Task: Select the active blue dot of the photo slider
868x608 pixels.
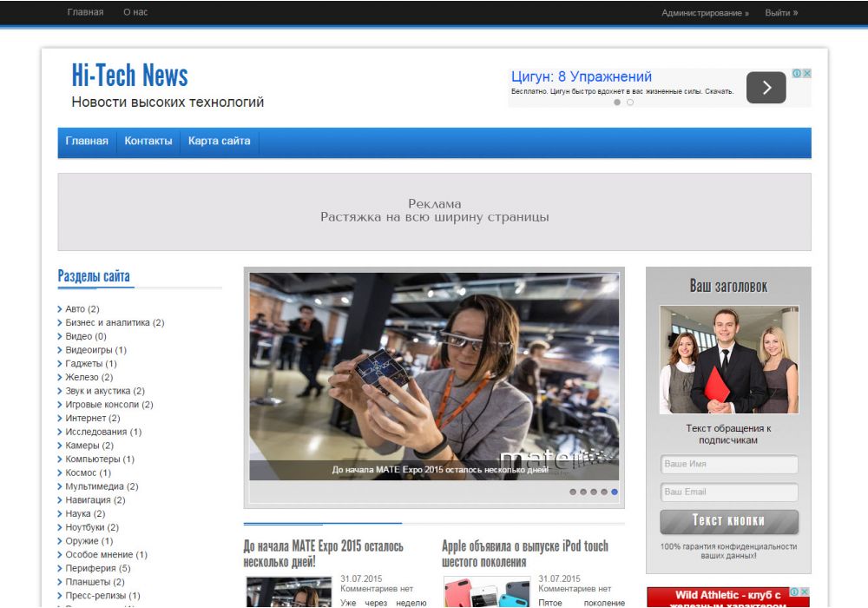Action: pyautogui.click(x=615, y=492)
